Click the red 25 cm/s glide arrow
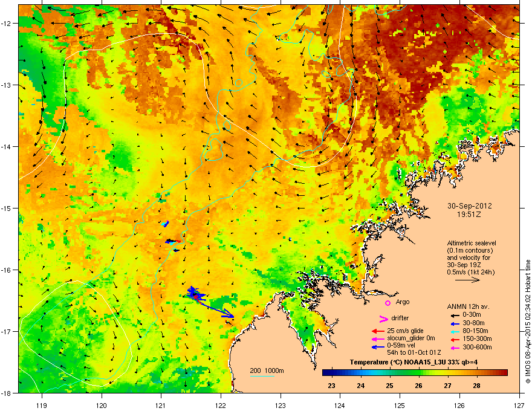This screenshot has width=532, height=411. pyautogui.click(x=378, y=331)
